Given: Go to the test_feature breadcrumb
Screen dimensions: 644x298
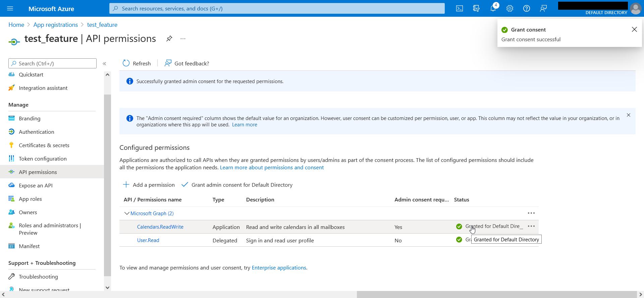Looking at the screenshot, I should point(102,25).
